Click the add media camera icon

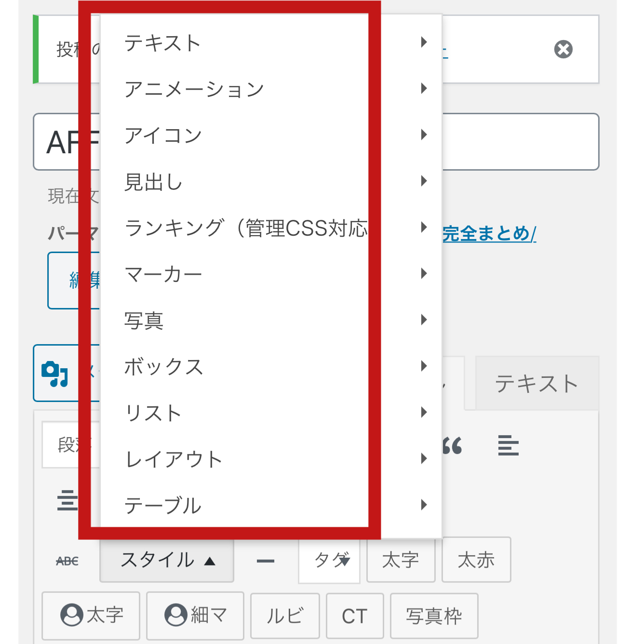pyautogui.click(x=55, y=374)
